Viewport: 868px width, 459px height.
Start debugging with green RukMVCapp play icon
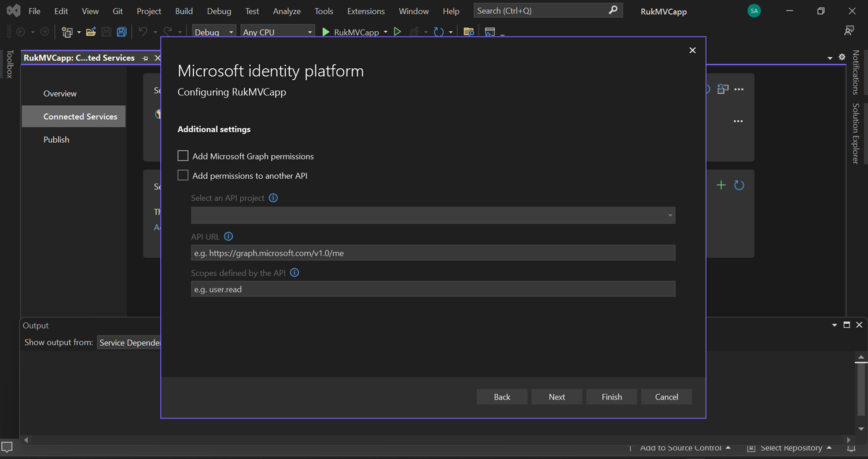coord(326,32)
